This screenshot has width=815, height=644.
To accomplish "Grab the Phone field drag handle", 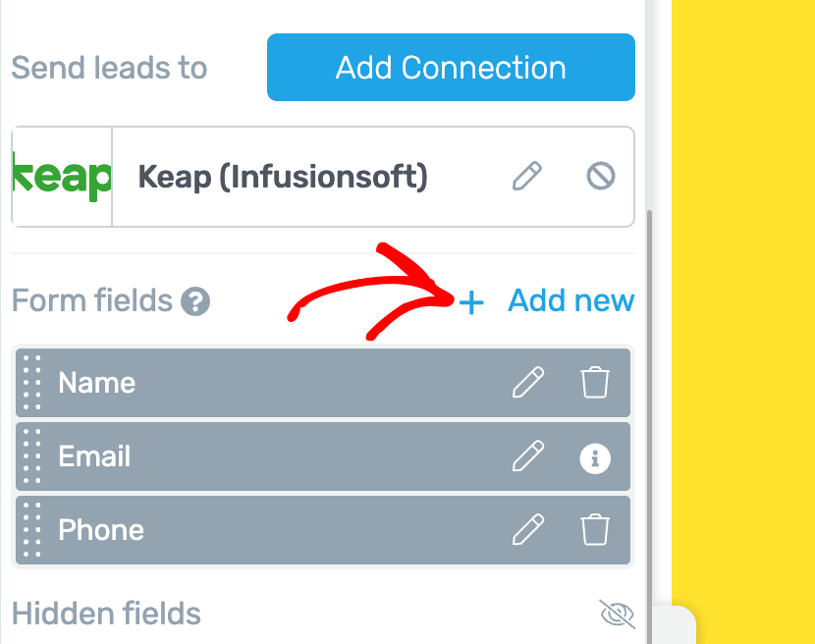I will point(32,530).
